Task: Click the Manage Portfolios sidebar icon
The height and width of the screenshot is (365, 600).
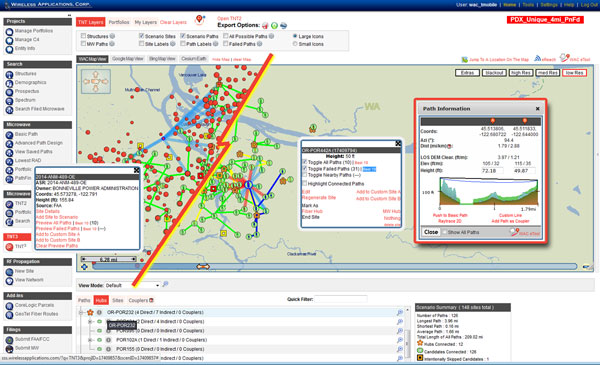Action: 9,31
